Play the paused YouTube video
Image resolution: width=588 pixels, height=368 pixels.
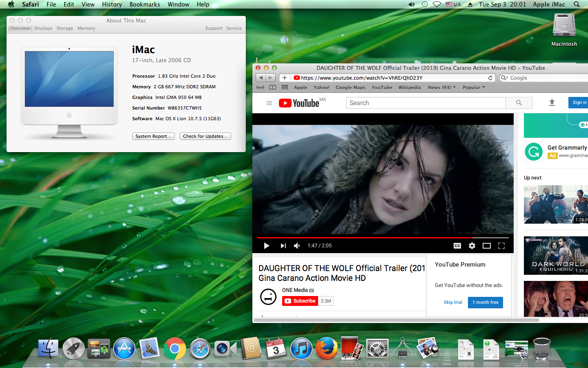tap(267, 246)
